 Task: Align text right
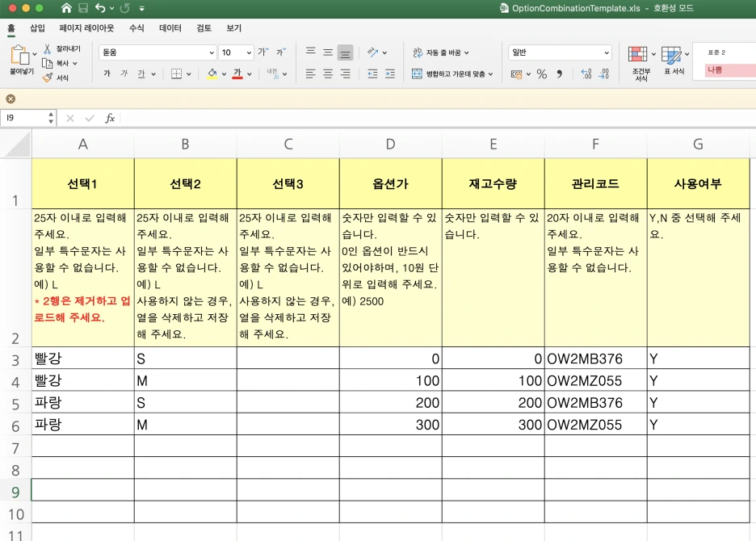point(345,73)
